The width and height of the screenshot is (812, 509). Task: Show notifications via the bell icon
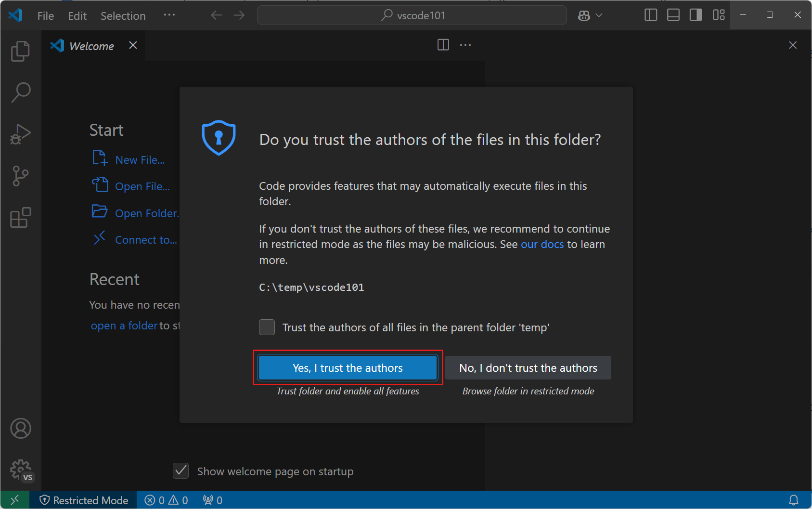(x=795, y=500)
